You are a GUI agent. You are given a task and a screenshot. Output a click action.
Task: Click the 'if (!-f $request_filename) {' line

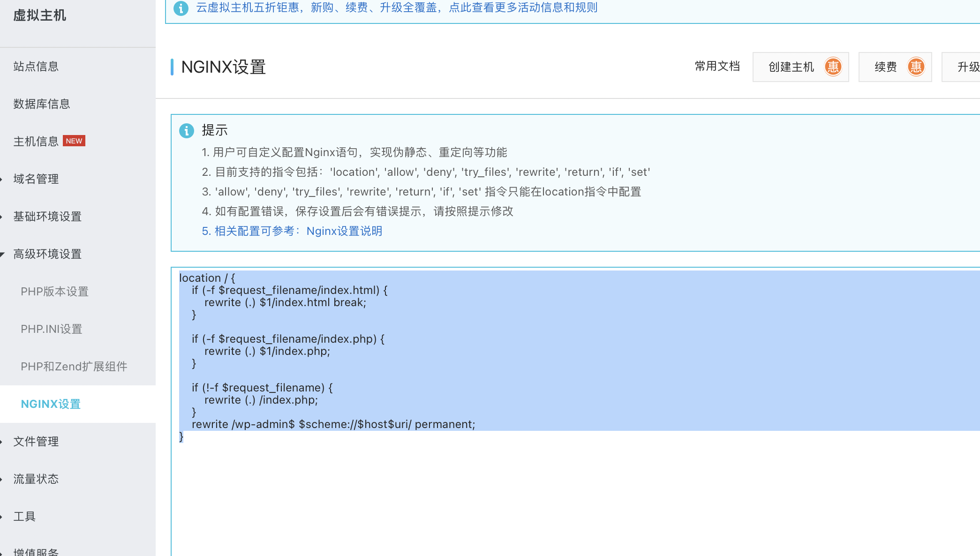point(262,388)
